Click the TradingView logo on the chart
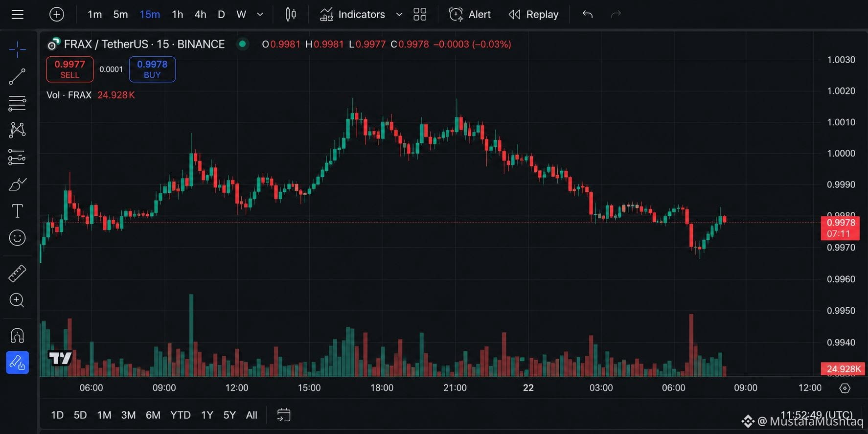Viewport: 868px width, 434px height. pos(60,358)
